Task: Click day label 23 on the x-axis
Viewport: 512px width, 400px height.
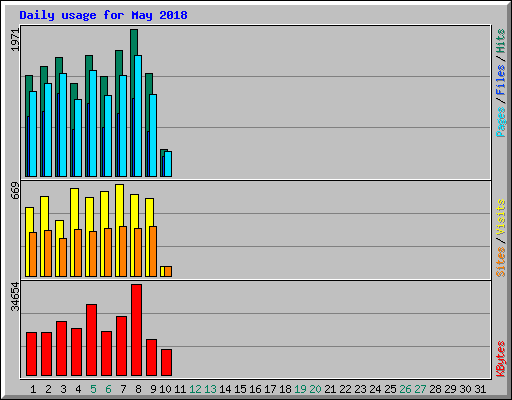Action: [x=360, y=389]
